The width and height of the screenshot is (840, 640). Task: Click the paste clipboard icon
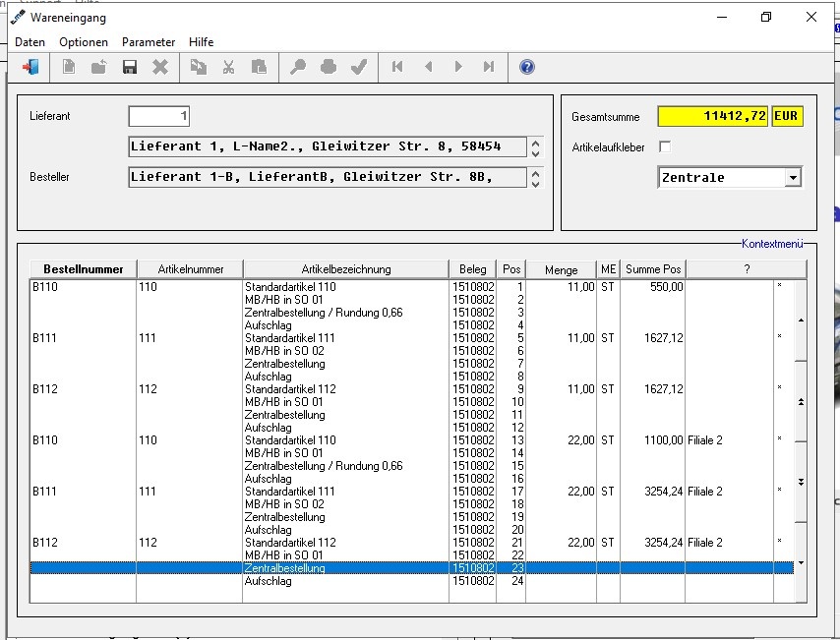pyautogui.click(x=260, y=67)
